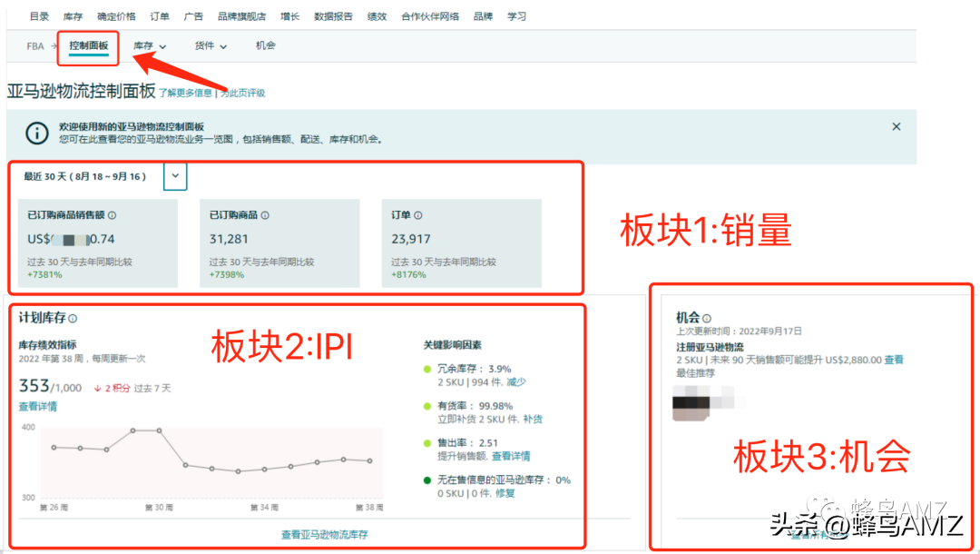Click info icon next to 订单
Viewport: 980px width, 554px height.
(418, 215)
